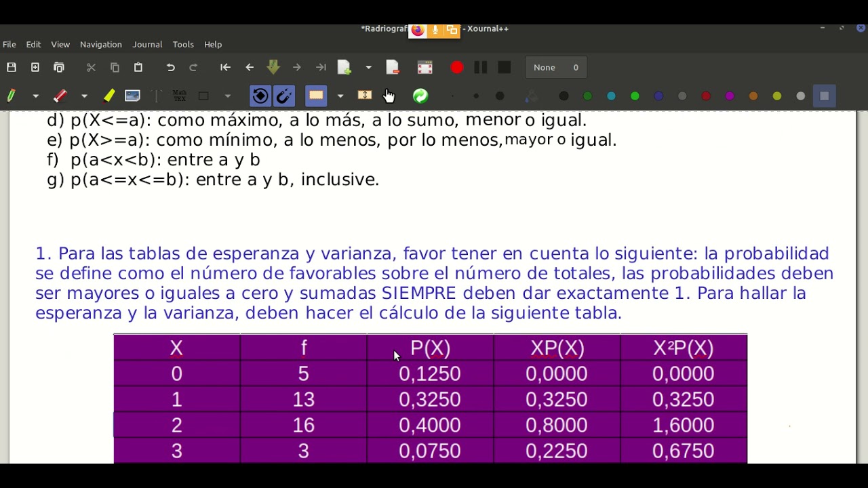
Task: Toggle the rotation snapping button
Action: tap(260, 96)
